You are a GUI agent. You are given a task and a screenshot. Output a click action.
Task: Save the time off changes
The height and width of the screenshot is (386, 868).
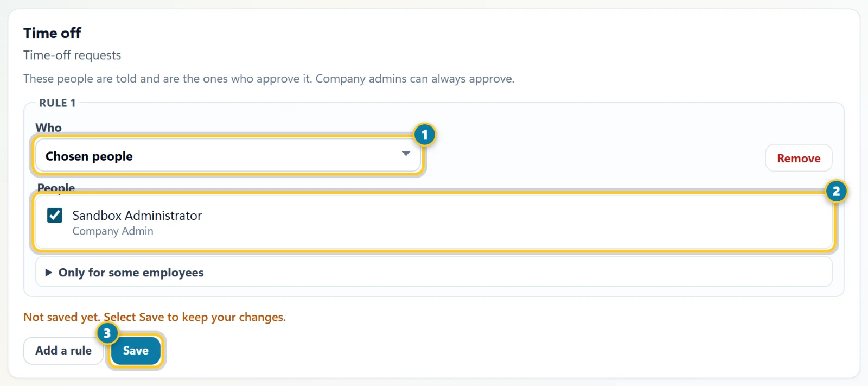(136, 351)
